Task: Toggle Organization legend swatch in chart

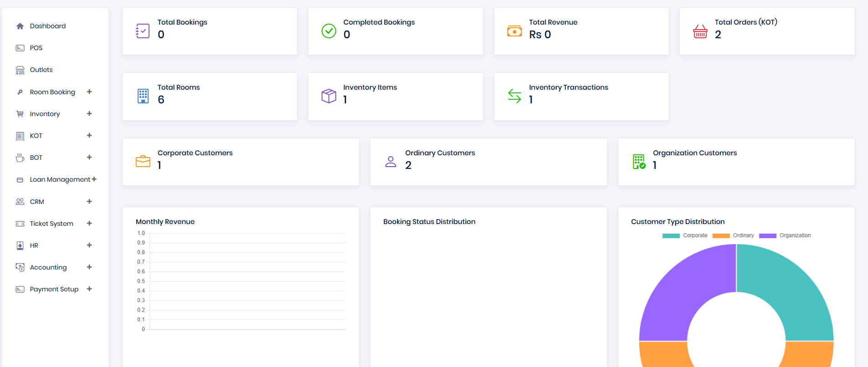Action: click(x=768, y=236)
